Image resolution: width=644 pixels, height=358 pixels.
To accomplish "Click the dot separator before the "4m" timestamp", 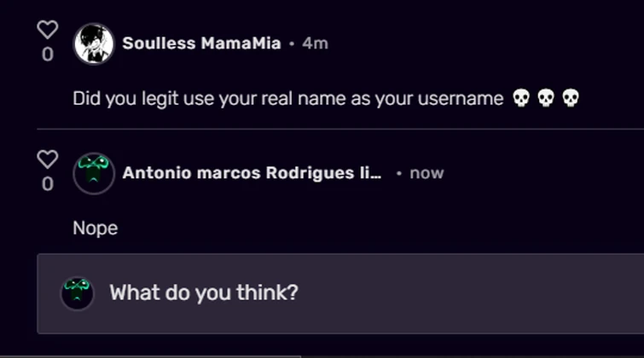I will [292, 44].
